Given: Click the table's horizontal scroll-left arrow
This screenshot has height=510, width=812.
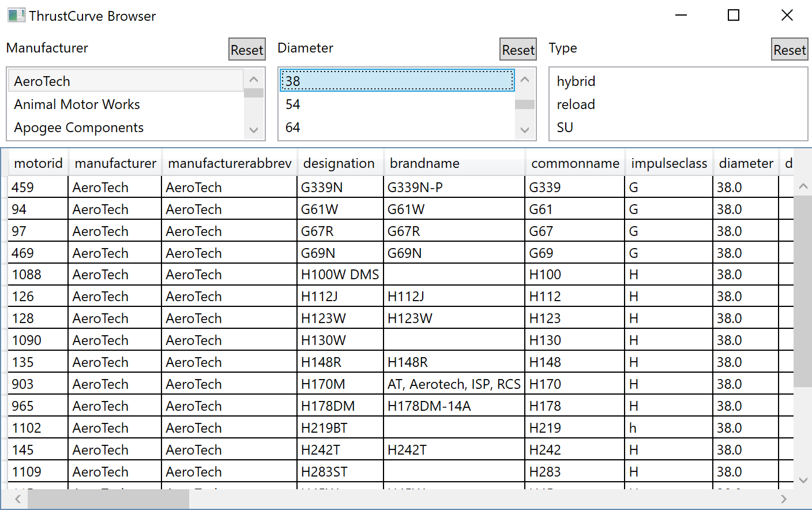Looking at the screenshot, I should pos(18,499).
